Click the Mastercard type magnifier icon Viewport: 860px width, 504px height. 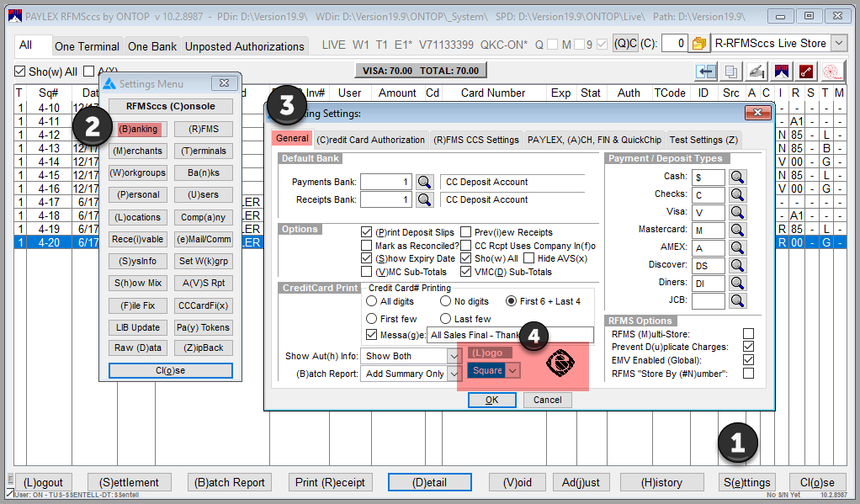[x=738, y=230]
